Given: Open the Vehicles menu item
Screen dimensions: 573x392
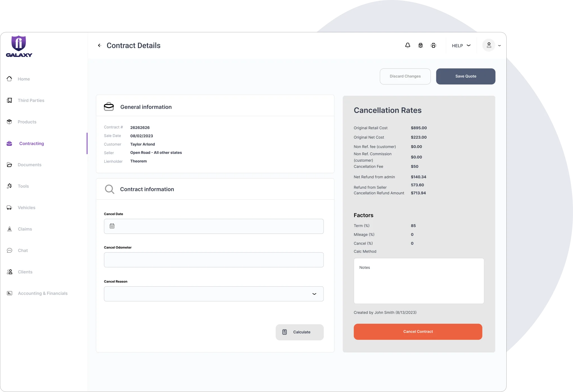Looking at the screenshot, I should pyautogui.click(x=26, y=208).
